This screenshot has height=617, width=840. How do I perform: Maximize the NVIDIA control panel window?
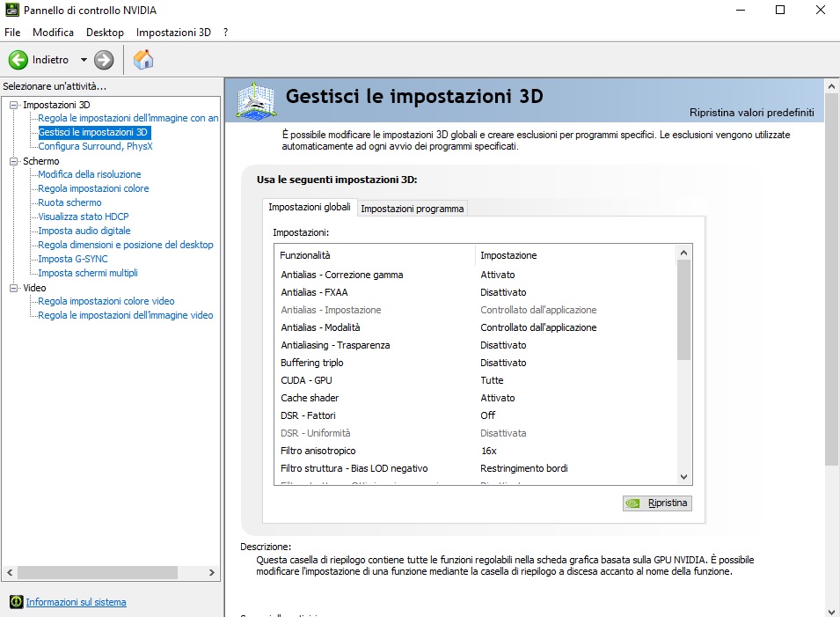[780, 10]
